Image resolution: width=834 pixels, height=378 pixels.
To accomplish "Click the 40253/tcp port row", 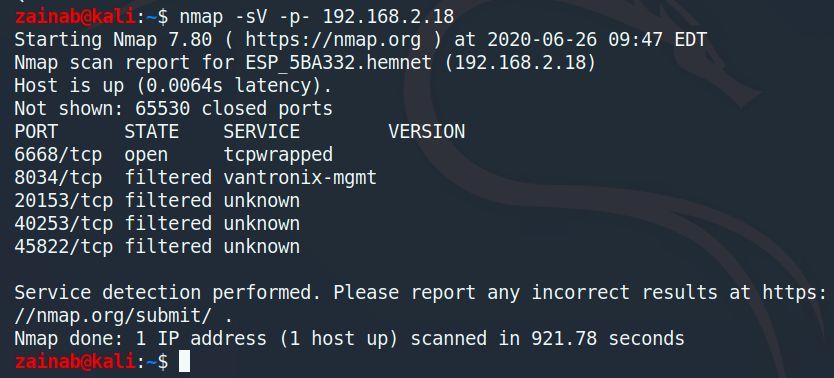I will [157, 224].
